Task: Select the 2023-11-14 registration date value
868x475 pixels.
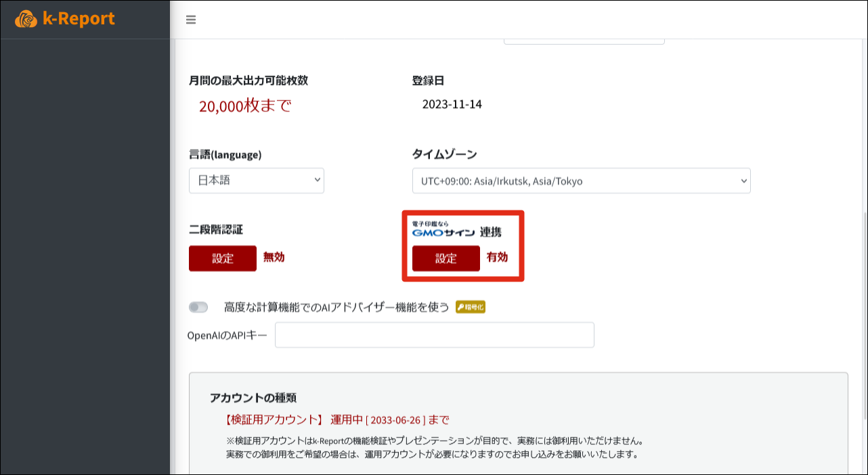Action: 452,104
